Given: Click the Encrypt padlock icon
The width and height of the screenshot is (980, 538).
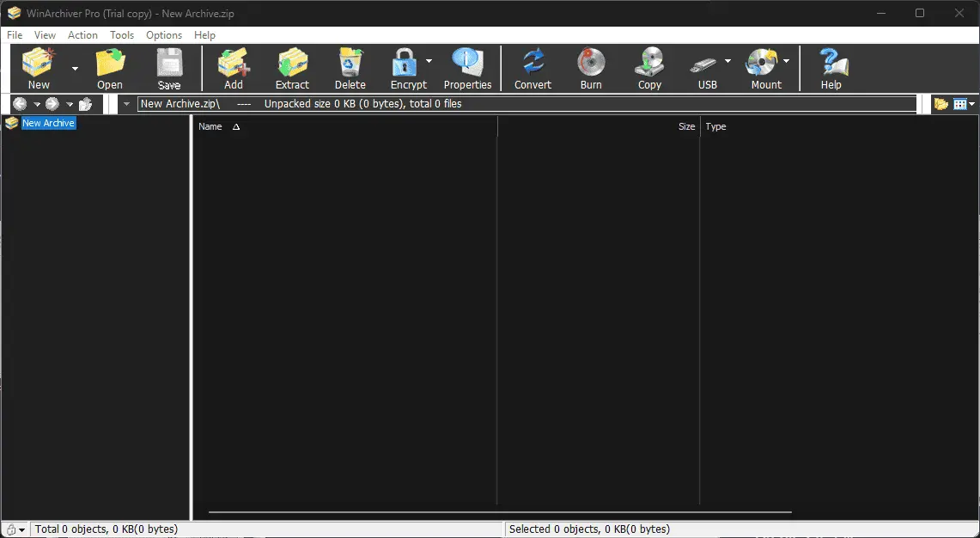Looking at the screenshot, I should [405, 63].
